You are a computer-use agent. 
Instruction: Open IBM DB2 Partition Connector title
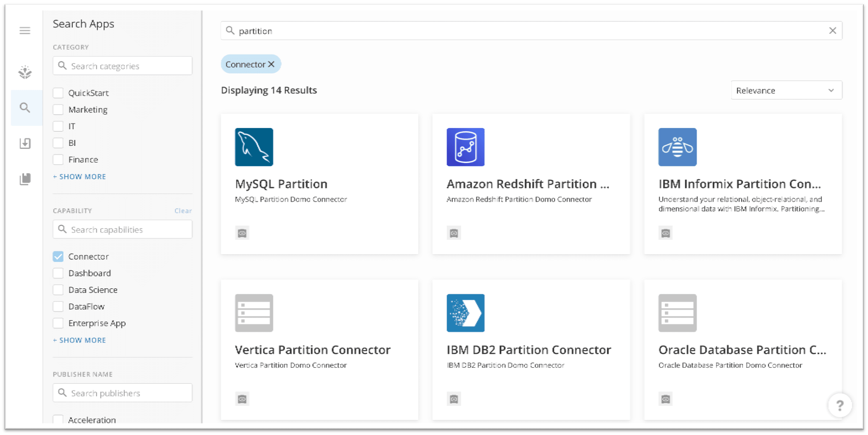pos(529,350)
